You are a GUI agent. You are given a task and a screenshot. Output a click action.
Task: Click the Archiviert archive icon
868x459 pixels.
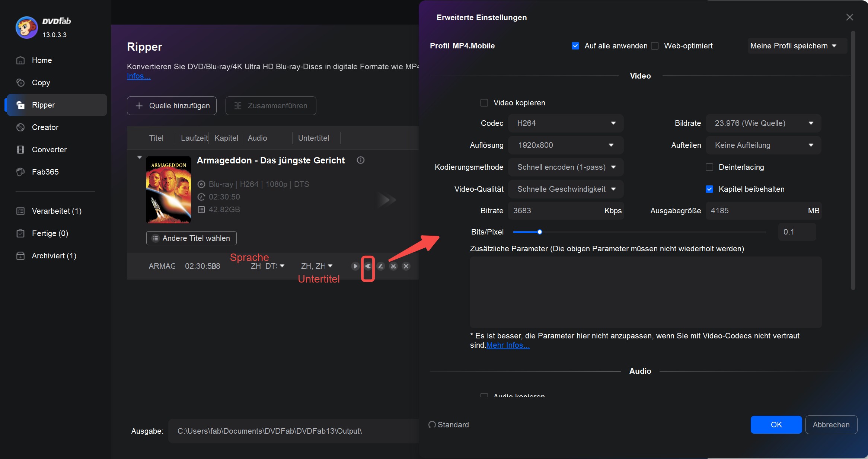pos(21,256)
